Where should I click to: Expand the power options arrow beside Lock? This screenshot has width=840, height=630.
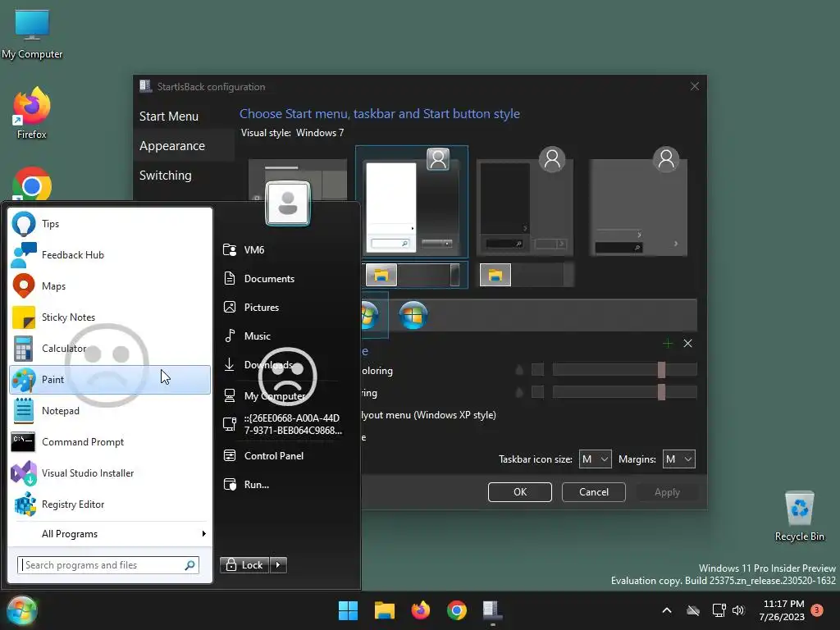click(x=278, y=565)
